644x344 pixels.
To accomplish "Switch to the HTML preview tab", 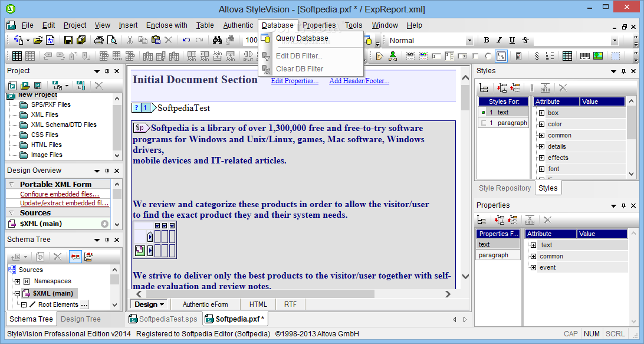I will tap(258, 304).
